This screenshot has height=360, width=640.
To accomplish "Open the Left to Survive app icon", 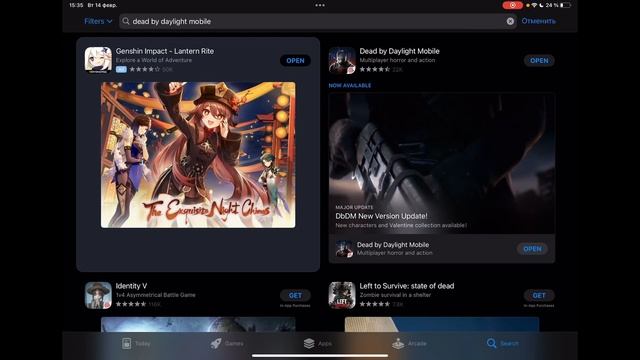I will pos(342,295).
